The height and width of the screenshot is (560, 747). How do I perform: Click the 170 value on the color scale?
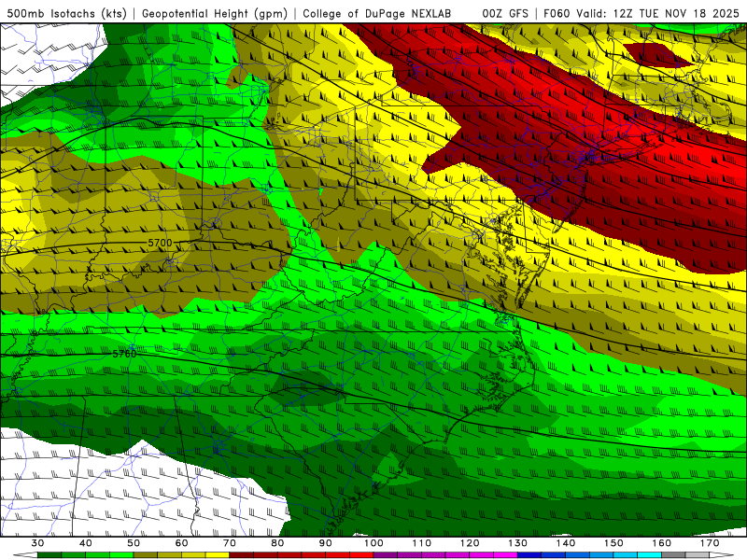point(710,543)
